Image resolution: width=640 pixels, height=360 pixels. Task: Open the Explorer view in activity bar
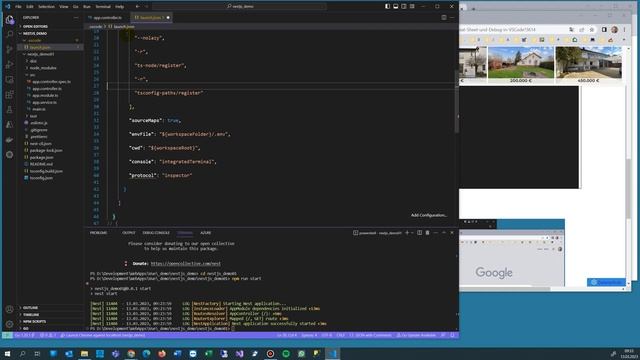click(x=9, y=19)
